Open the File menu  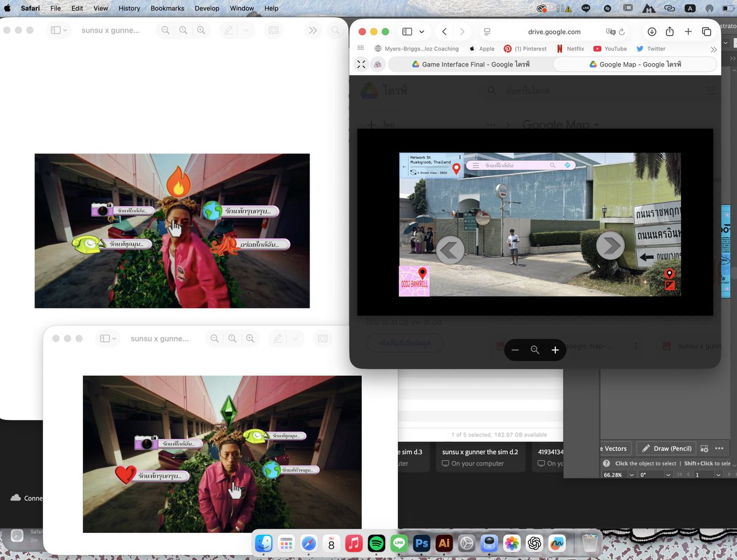coord(55,8)
